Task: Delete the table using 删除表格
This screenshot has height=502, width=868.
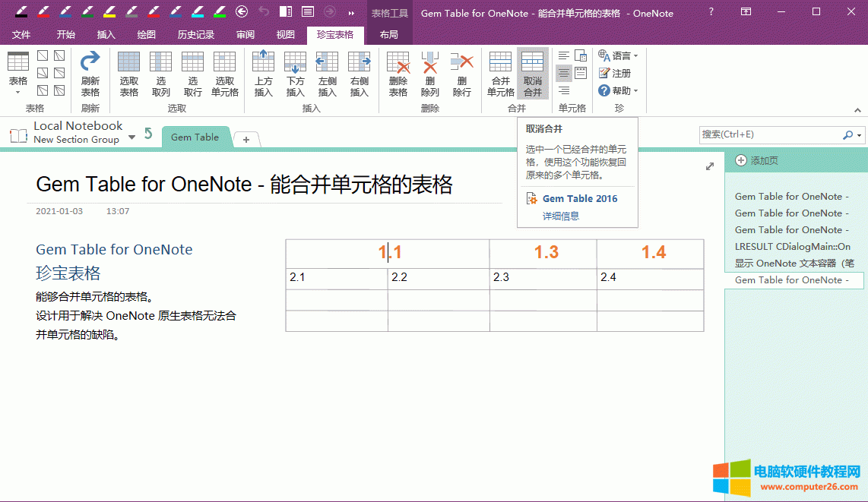Action: point(398,74)
